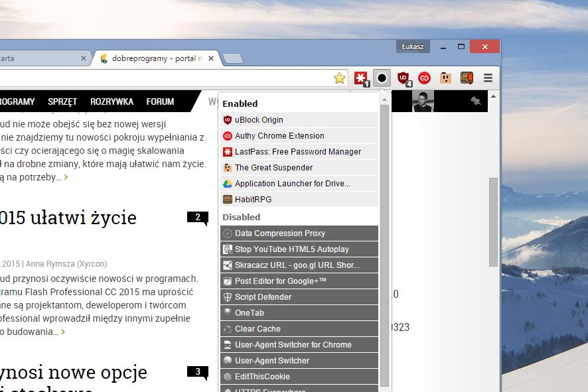Bookmark the page with the star icon

(340, 78)
